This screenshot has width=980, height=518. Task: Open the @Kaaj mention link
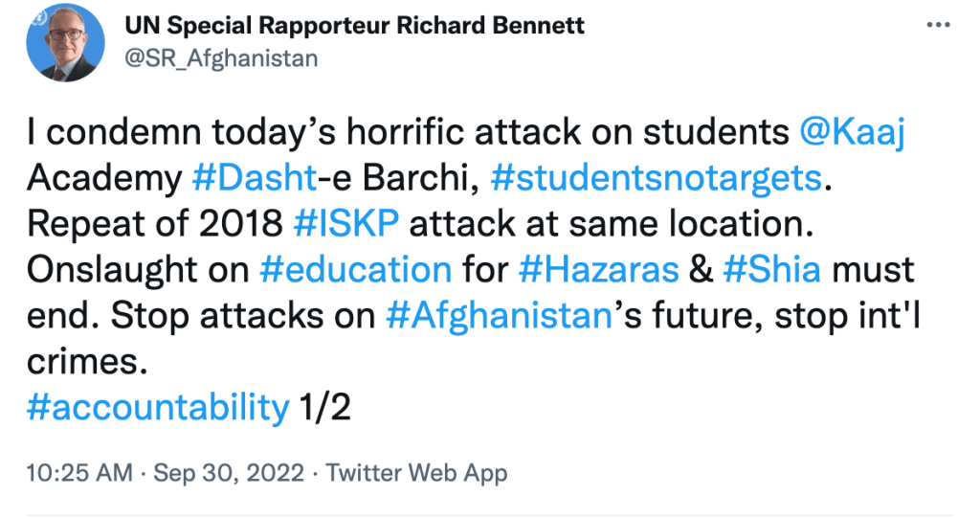click(x=852, y=133)
